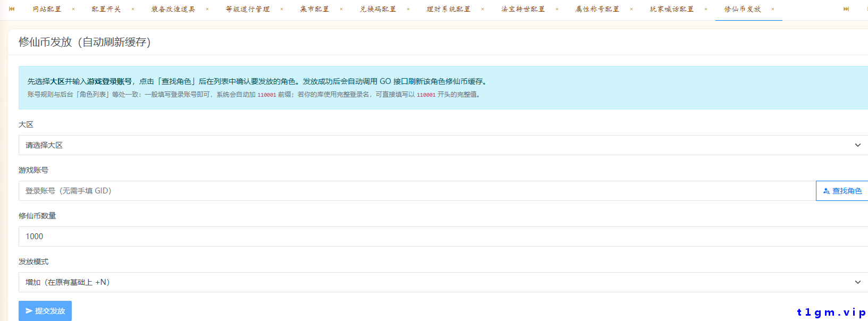Open the 请选择大区 dropdown
Image resolution: width=868 pixels, height=321 pixels.
click(x=443, y=145)
